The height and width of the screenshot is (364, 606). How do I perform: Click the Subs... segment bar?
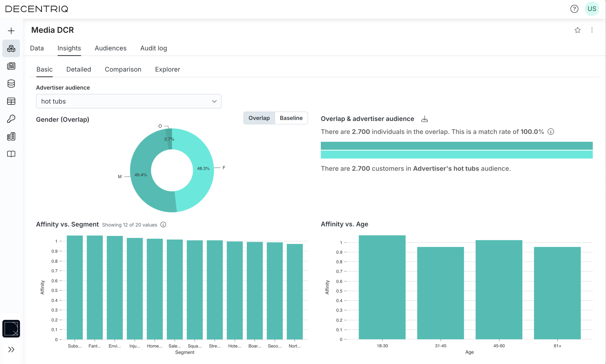click(75, 287)
